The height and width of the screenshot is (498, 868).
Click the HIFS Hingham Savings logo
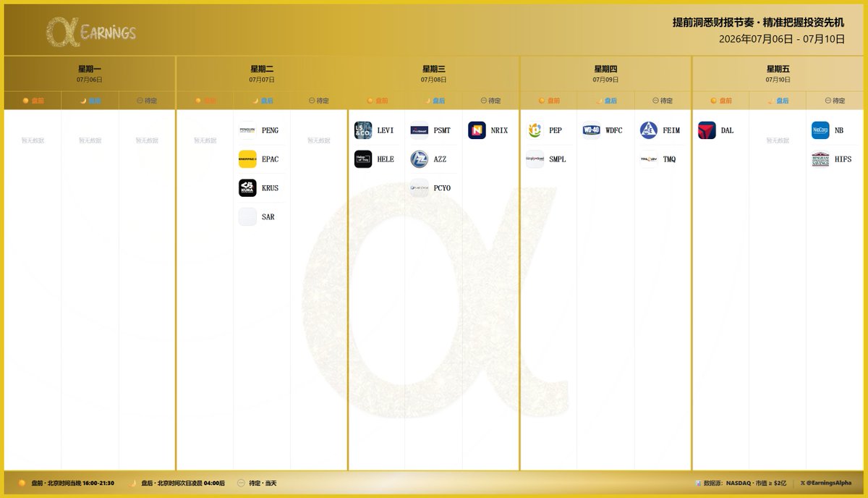[x=820, y=159]
